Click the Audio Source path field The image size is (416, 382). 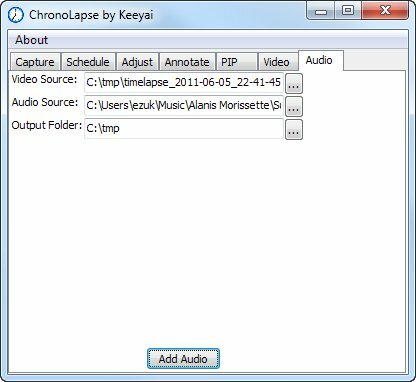[x=184, y=106]
